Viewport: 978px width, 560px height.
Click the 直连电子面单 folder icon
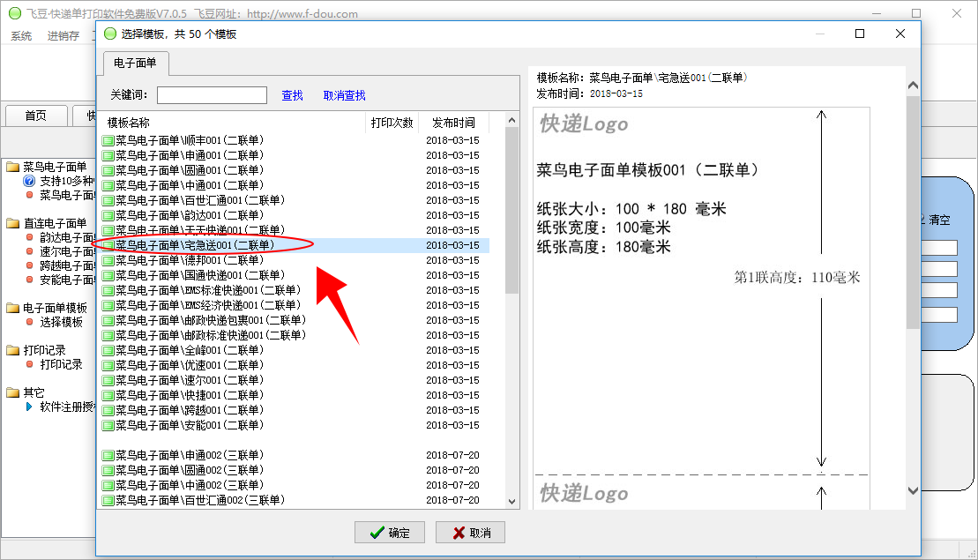pos(13,223)
